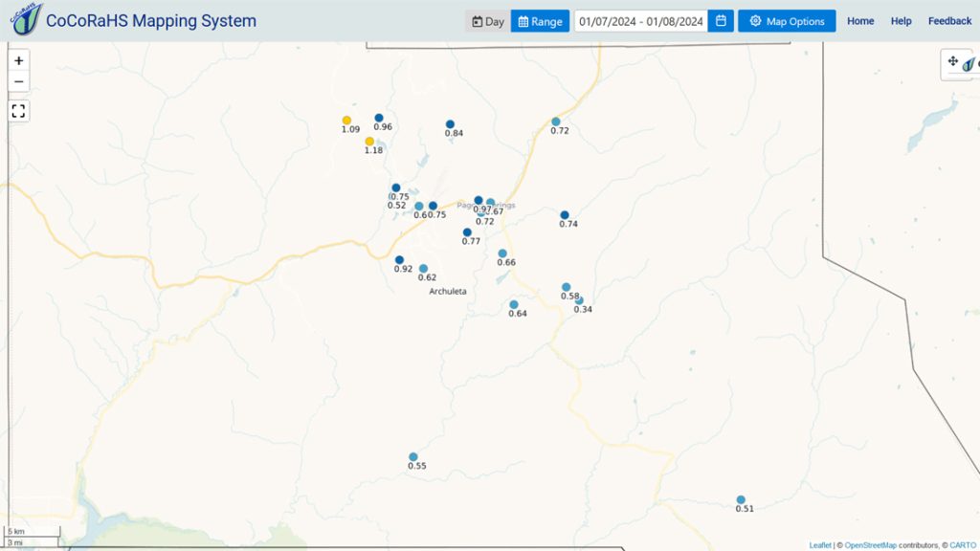Viewport: 980px width, 551px height.
Task: Go to Home page
Action: (x=860, y=21)
